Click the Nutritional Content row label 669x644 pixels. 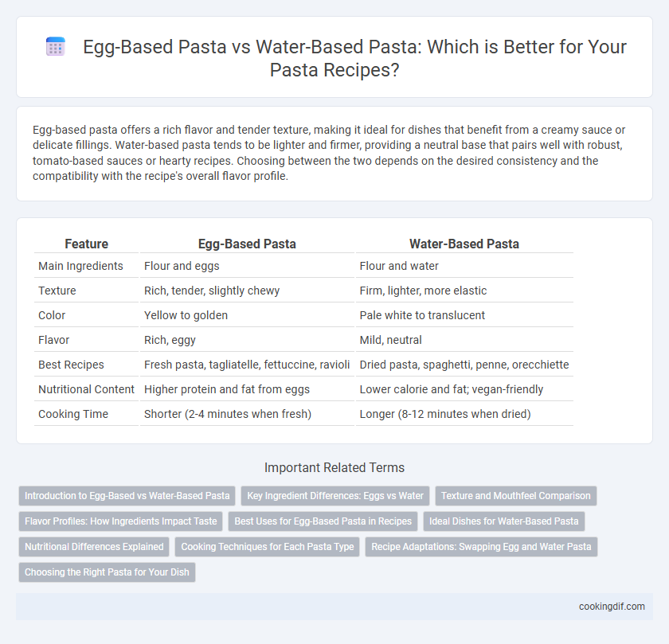click(86, 389)
